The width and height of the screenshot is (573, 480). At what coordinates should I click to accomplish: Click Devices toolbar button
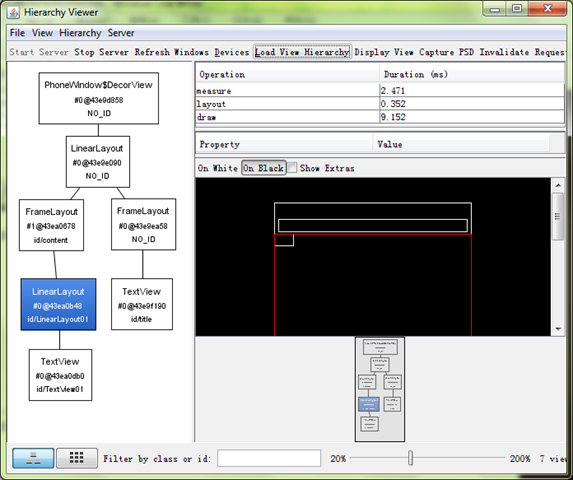pyautogui.click(x=232, y=52)
